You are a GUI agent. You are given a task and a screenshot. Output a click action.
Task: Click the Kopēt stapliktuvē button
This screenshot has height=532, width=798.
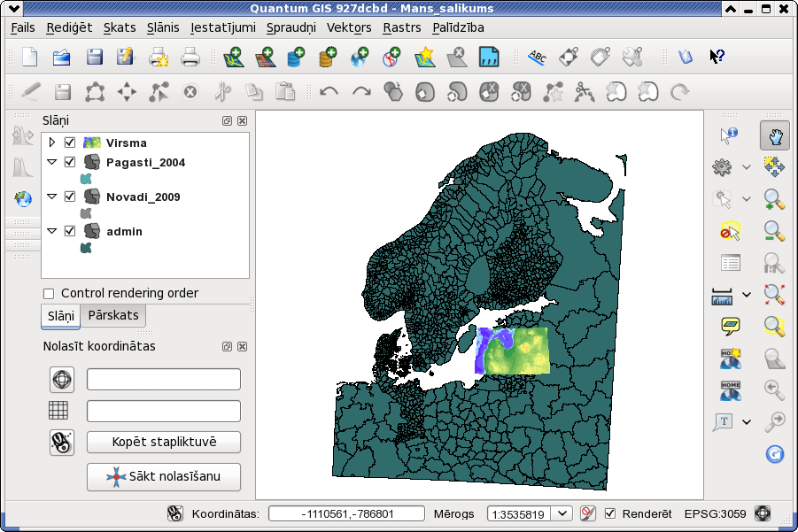coord(164,442)
